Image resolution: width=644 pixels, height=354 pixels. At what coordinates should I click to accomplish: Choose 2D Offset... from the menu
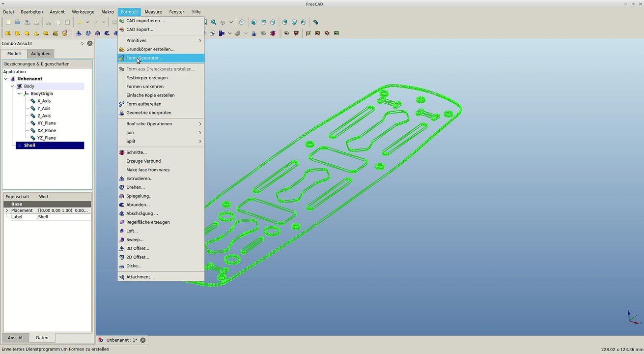161,257
